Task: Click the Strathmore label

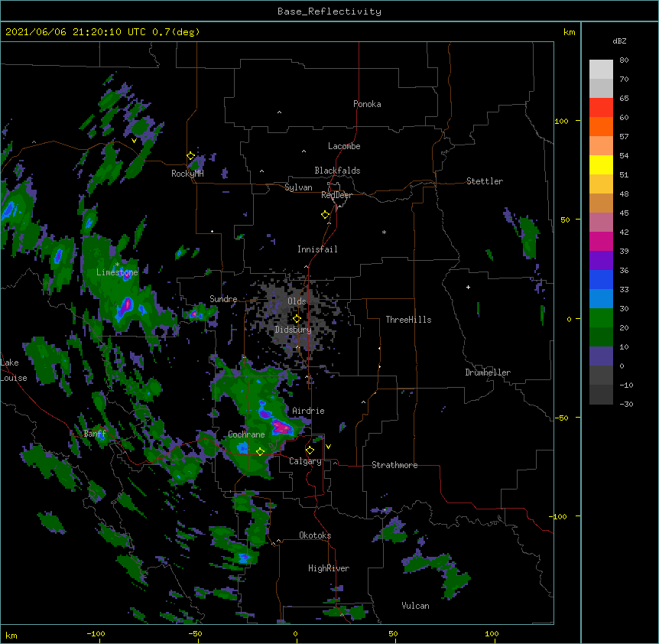Action: [x=394, y=465]
